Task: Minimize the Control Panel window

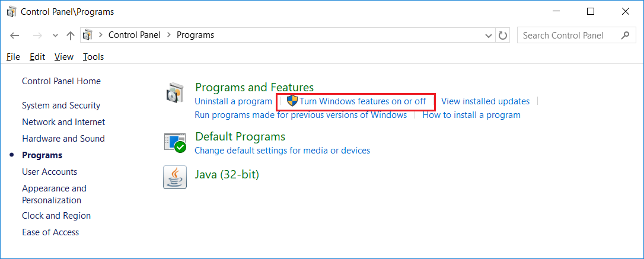Action: click(x=555, y=12)
